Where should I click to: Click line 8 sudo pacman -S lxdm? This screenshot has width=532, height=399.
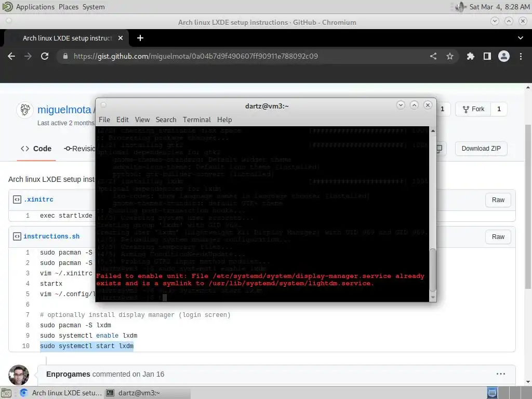[x=75, y=325]
